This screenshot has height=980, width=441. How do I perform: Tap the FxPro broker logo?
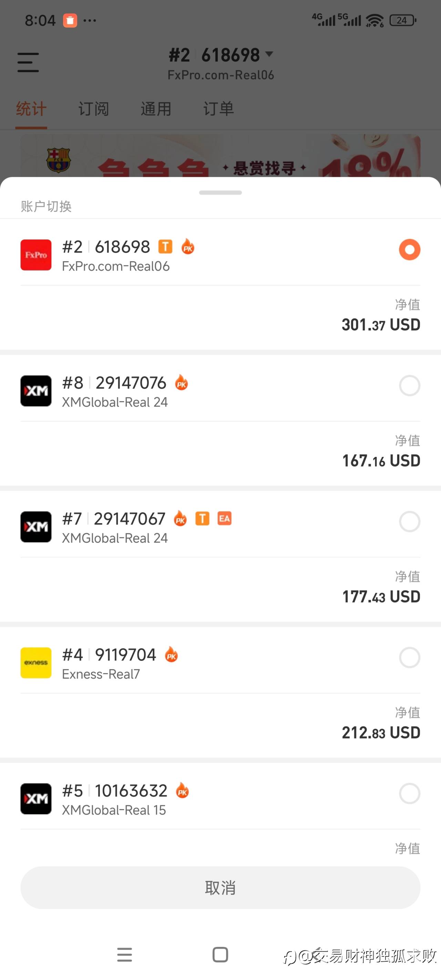tap(36, 255)
